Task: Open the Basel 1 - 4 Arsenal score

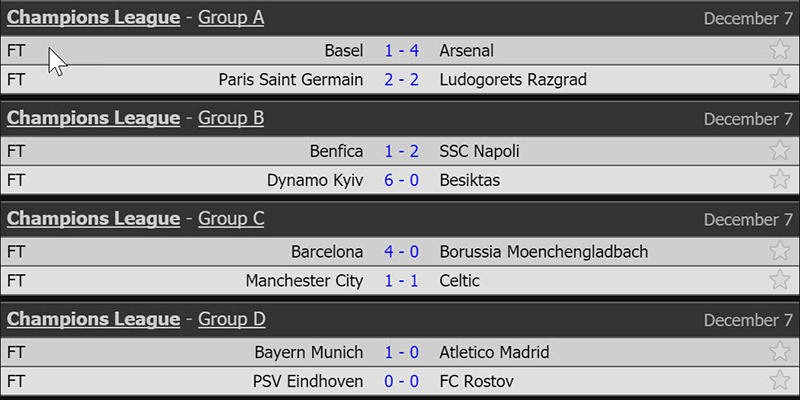Action: pyautogui.click(x=401, y=50)
